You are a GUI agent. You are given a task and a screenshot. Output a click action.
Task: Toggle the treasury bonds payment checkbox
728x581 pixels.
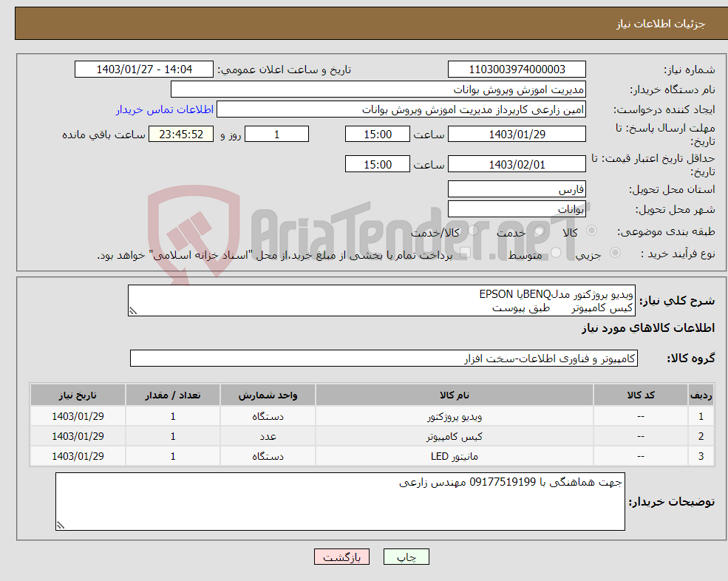[465, 253]
